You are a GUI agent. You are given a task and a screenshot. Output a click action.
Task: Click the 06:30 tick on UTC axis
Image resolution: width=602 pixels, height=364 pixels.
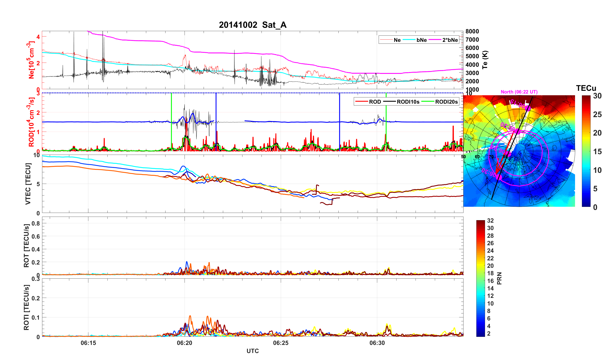coord(377,343)
